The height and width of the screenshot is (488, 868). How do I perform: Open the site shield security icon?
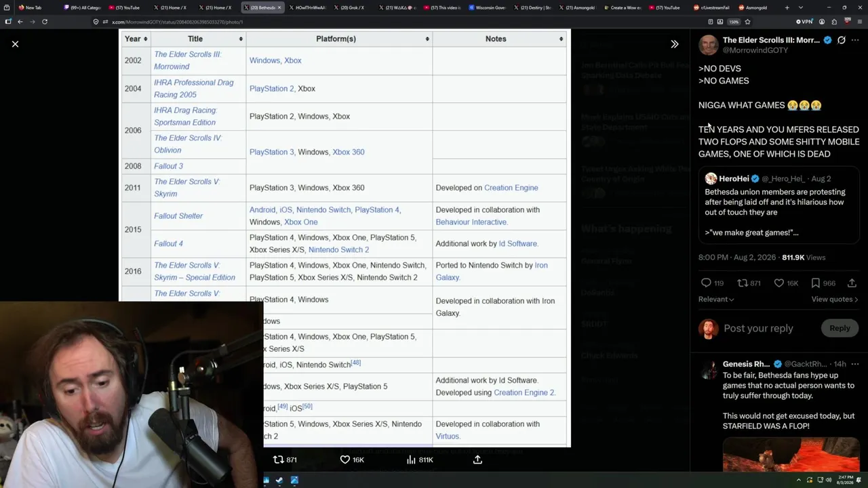[x=97, y=22]
